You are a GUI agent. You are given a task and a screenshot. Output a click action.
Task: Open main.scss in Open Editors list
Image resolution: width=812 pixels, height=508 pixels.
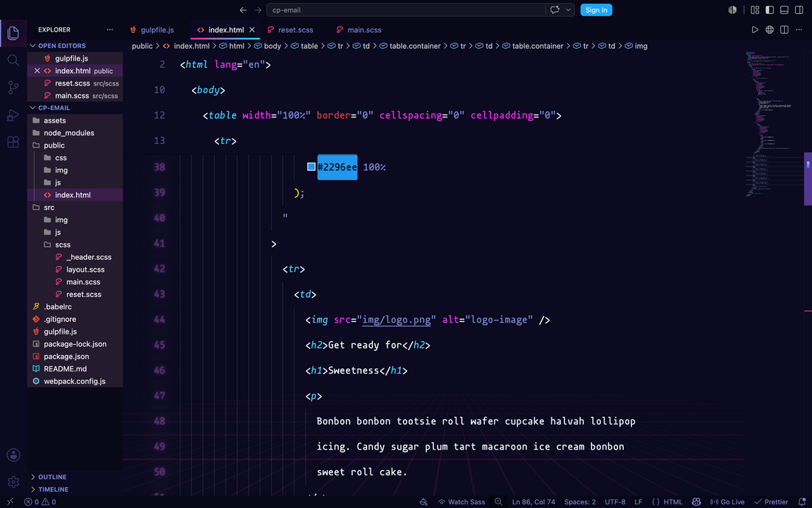tap(75, 96)
